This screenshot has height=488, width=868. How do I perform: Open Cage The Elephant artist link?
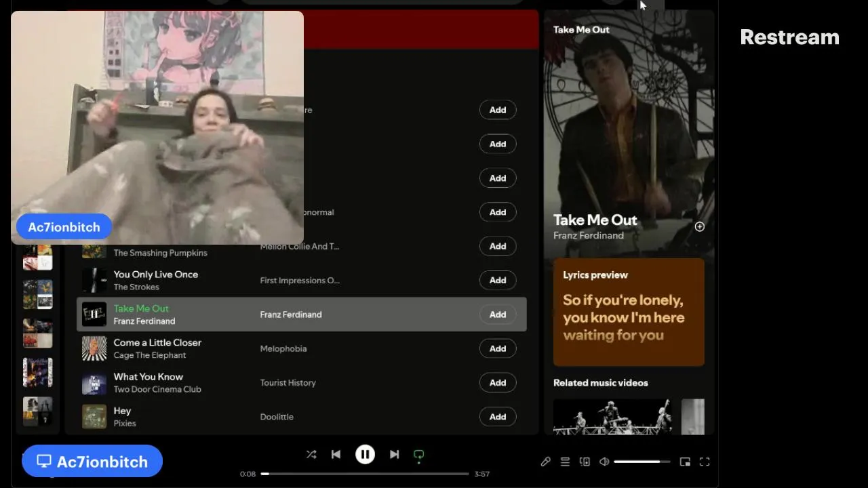coord(150,355)
